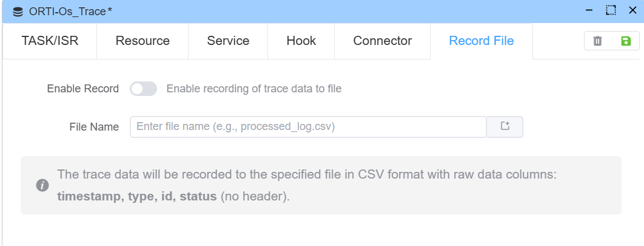Click the trash delete icon

(x=597, y=41)
